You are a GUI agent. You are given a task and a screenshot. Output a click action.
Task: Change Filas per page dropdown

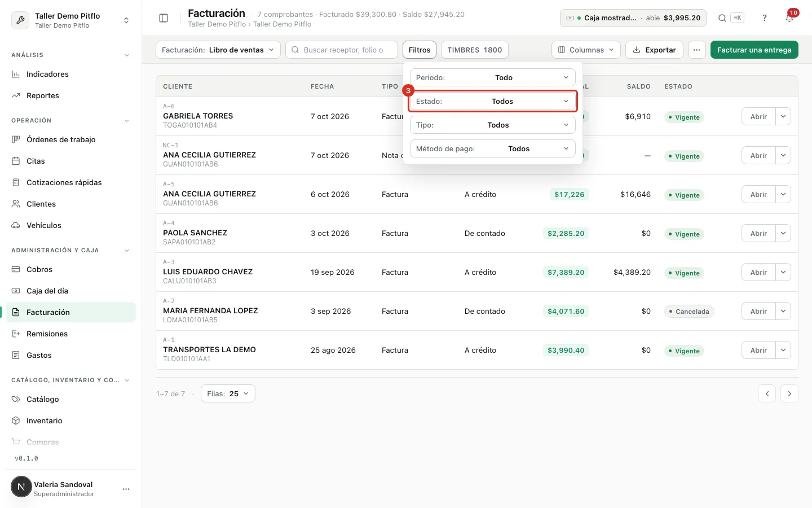228,393
